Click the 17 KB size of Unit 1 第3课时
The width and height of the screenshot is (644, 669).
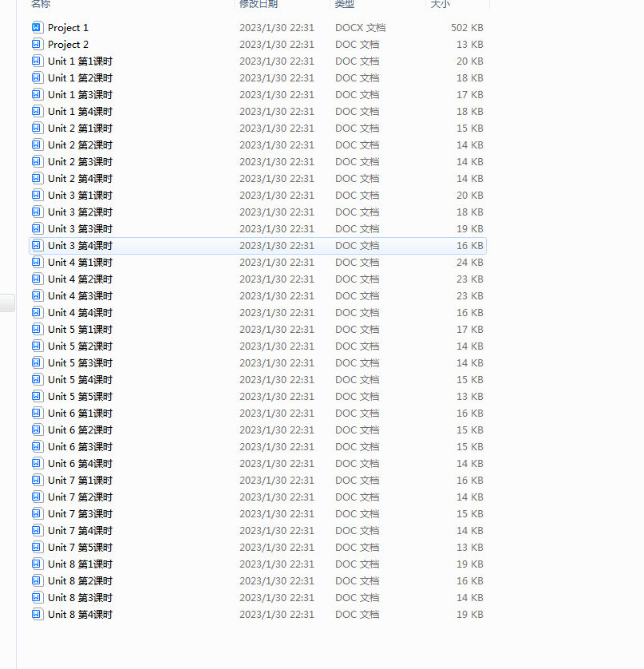469,95
